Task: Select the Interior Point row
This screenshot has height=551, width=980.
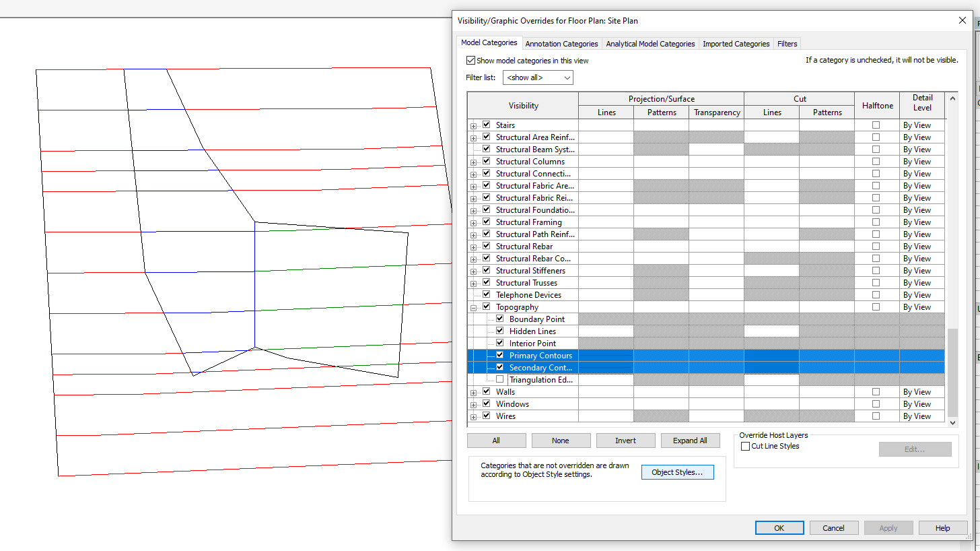Action: 705,344
